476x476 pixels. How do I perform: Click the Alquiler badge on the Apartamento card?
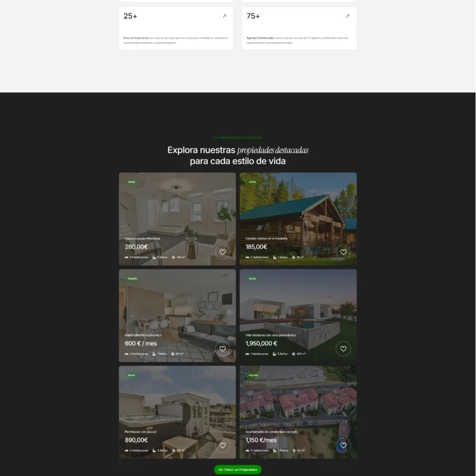[253, 375]
